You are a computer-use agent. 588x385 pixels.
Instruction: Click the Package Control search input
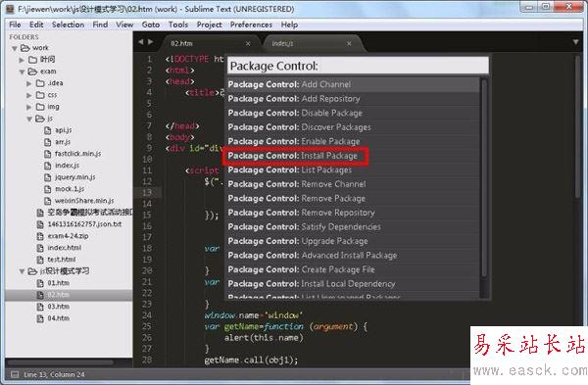pos(358,66)
